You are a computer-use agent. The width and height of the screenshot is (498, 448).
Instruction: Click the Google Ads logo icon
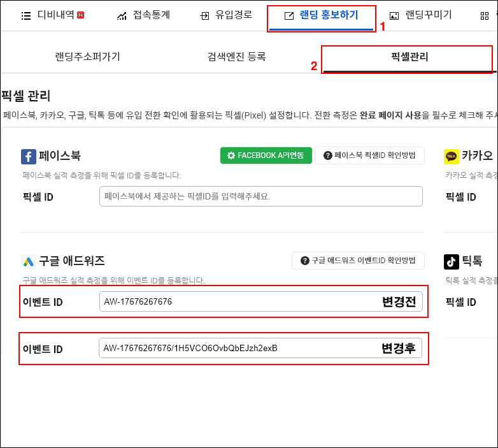(29, 261)
